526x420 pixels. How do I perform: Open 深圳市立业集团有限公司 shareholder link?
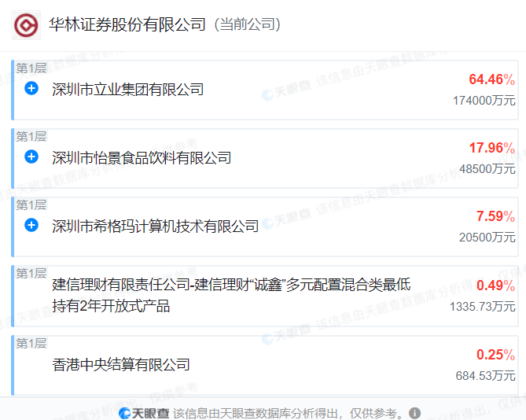click(x=128, y=90)
